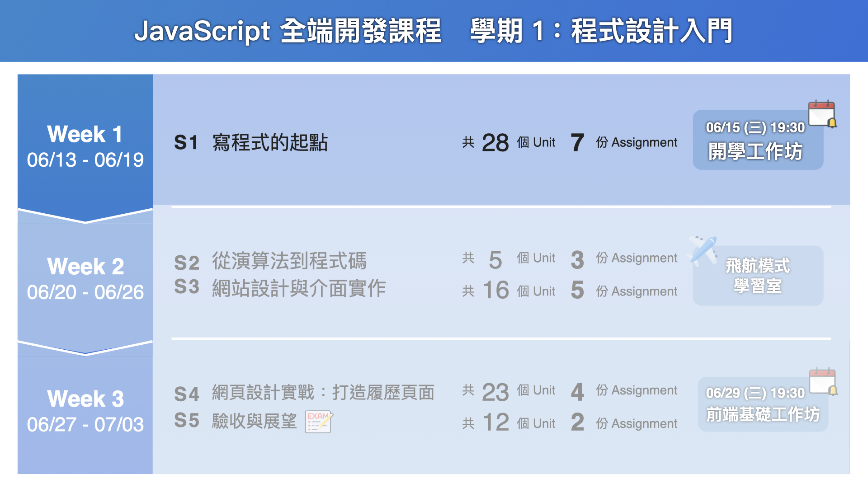Open the 飛航模式 學習室 card
This screenshot has width=868, height=488.
[x=758, y=276]
